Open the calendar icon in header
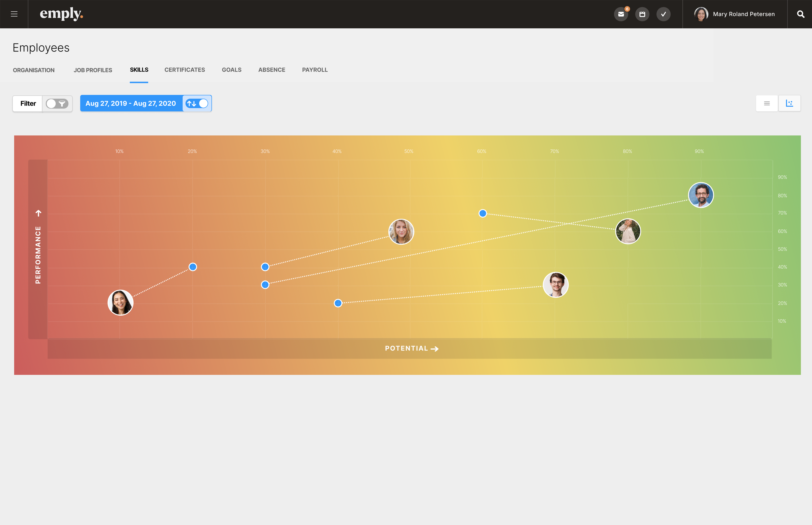 point(642,14)
